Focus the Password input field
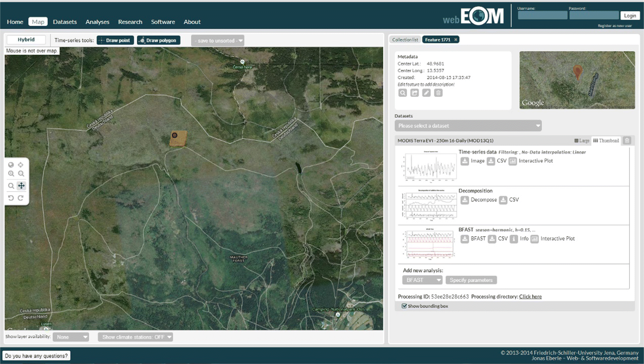The image size is (644, 364). coord(594,15)
